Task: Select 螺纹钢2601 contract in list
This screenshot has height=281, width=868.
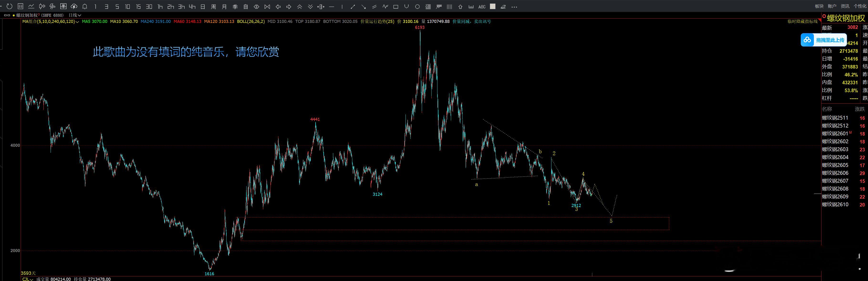Action: click(835, 134)
